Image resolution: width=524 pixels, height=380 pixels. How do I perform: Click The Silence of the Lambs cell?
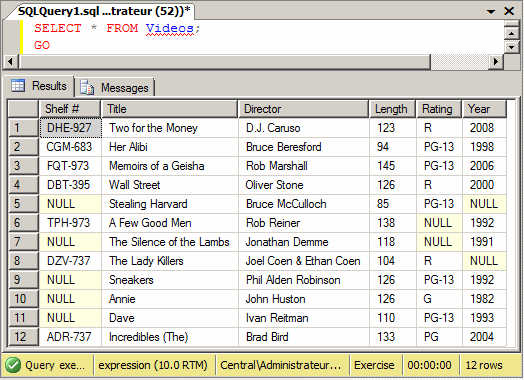point(170,242)
